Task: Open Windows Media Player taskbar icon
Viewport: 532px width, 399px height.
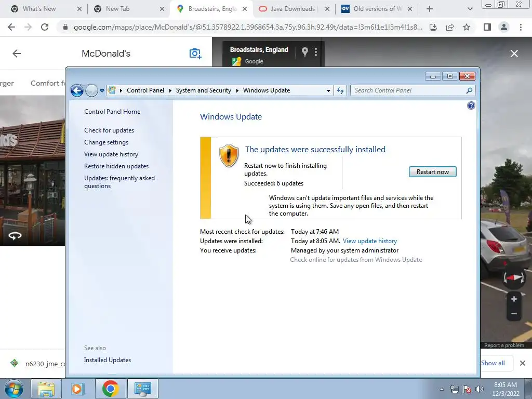Action: [78, 389]
